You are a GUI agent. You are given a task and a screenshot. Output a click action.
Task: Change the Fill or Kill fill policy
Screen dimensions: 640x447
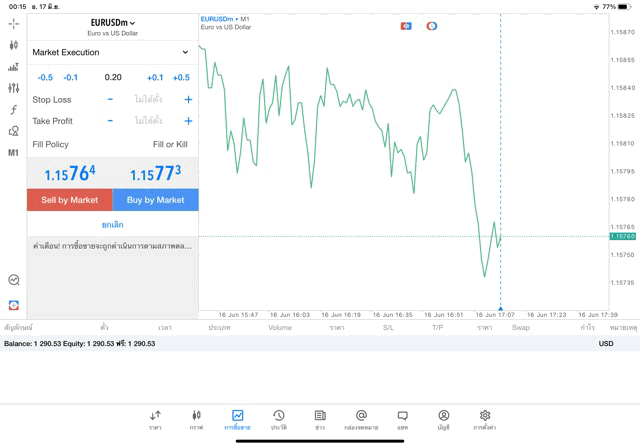click(169, 144)
